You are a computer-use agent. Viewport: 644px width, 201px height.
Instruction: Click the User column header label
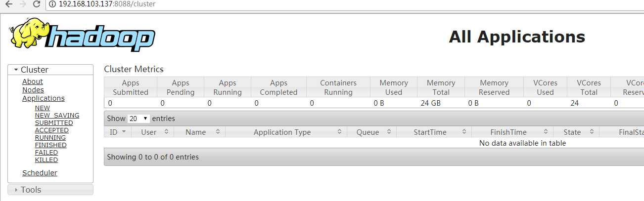point(149,132)
